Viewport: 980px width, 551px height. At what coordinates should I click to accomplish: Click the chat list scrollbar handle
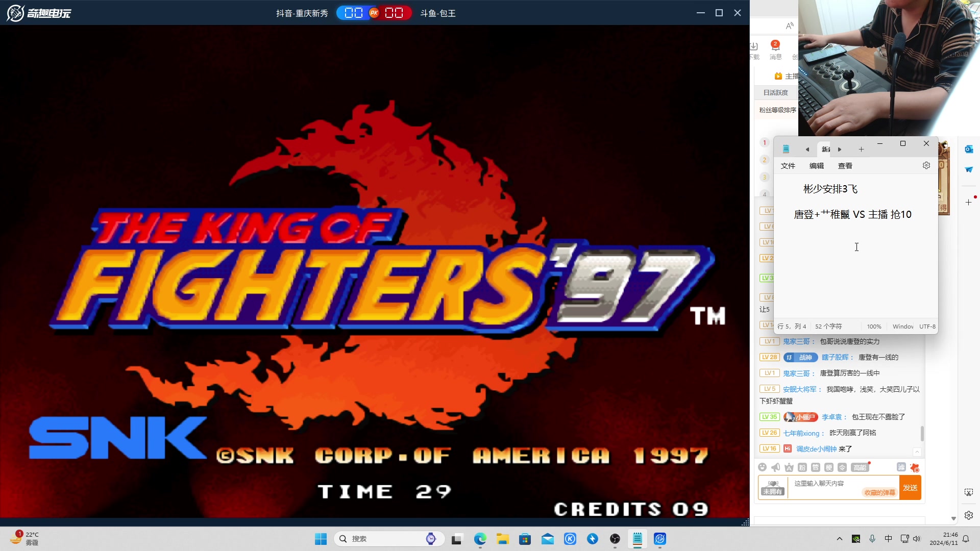922,433
